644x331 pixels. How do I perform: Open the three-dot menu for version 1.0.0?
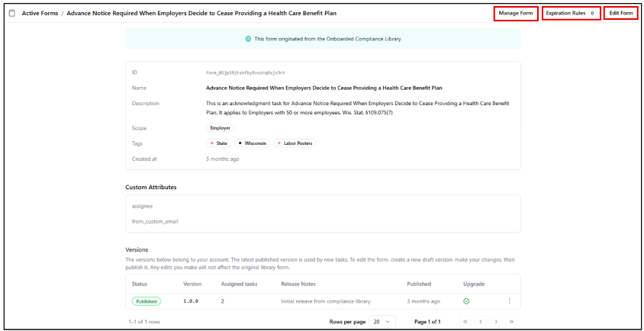point(510,301)
